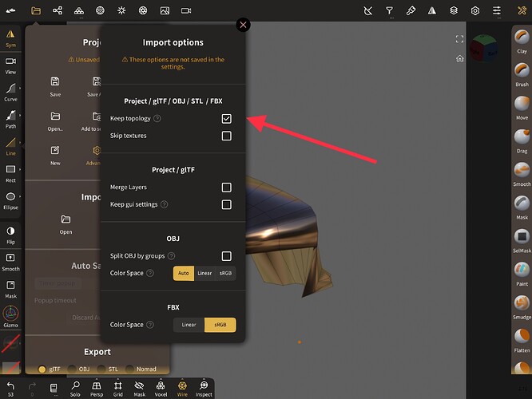
Task: Select the Move tool
Action: [x=522, y=108]
